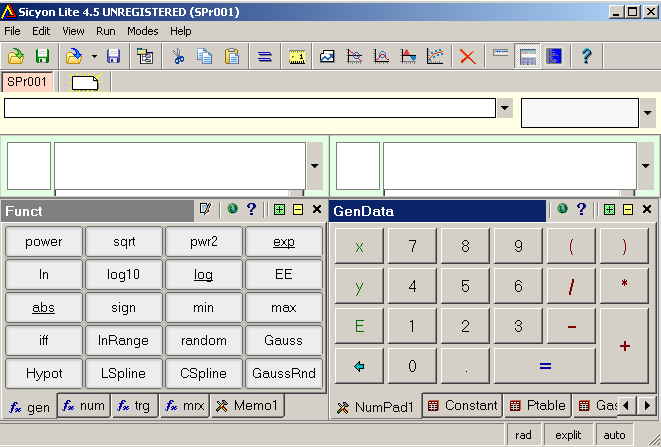The height and width of the screenshot is (447, 661).
Task: Expand the arrow beside the blue-arrow folder
Action: (94, 56)
